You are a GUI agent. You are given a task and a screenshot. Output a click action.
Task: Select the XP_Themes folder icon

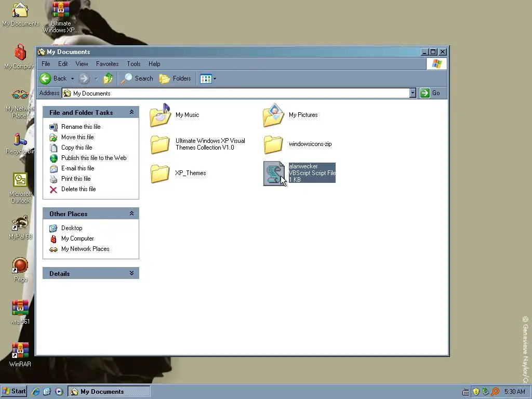click(160, 174)
